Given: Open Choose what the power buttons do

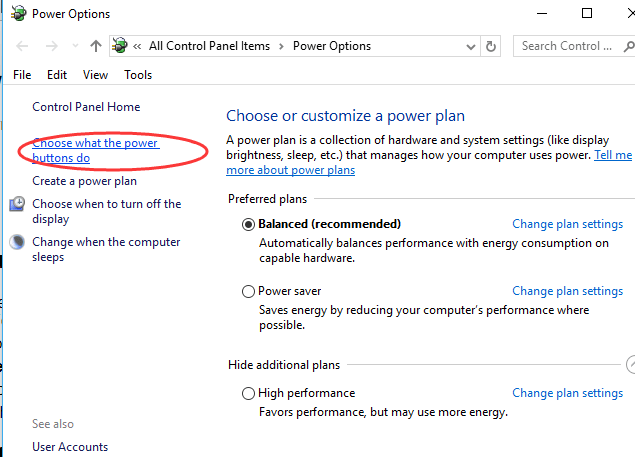Looking at the screenshot, I should 95,150.
